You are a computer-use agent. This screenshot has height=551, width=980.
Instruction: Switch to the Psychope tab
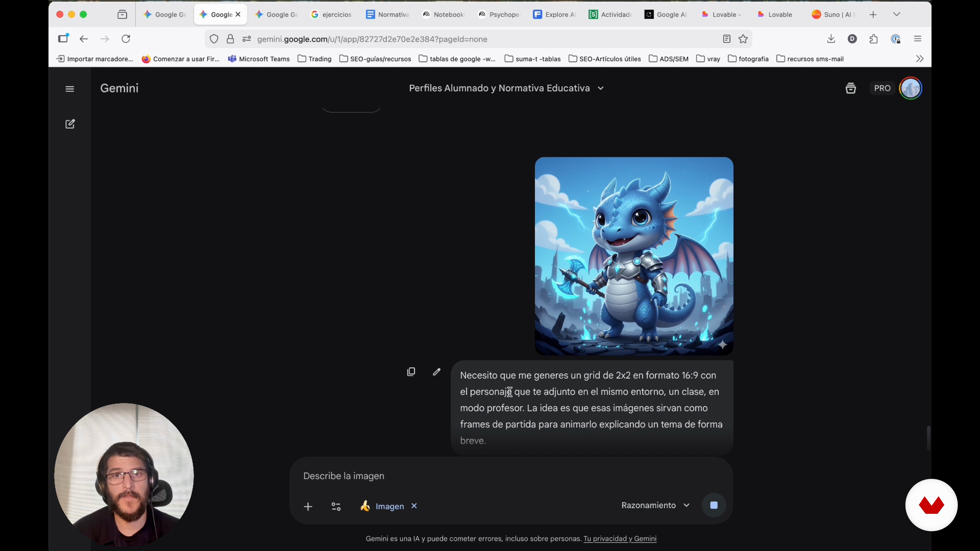[499, 15]
